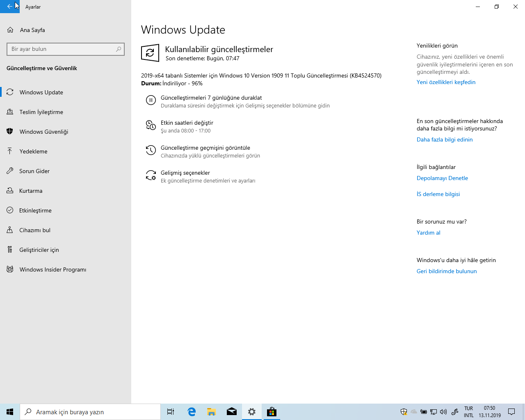Click Windows Security tray icon
This screenshot has height=420, width=525.
pyautogui.click(x=404, y=412)
